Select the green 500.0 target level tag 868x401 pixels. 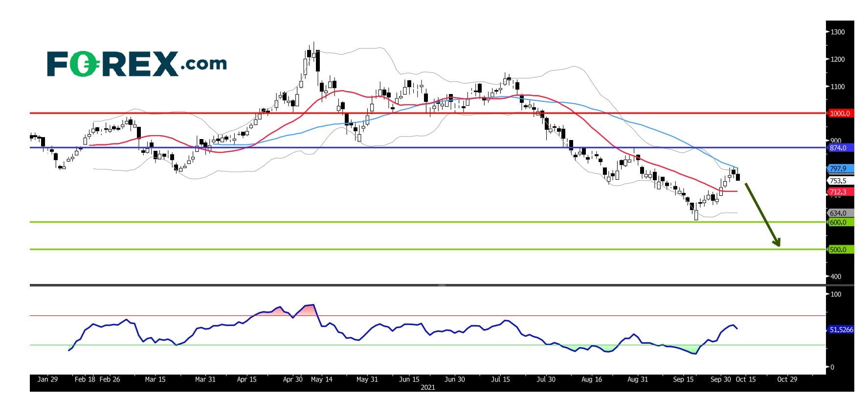point(840,250)
